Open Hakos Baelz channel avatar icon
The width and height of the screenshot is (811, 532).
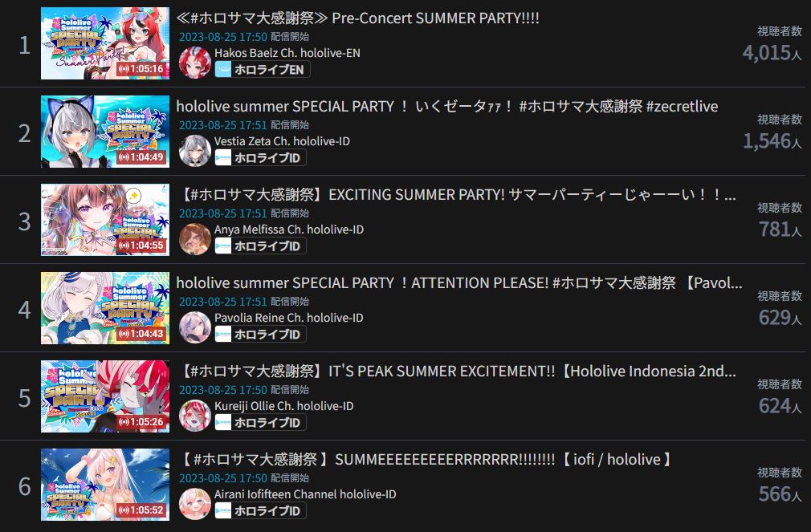click(x=195, y=63)
